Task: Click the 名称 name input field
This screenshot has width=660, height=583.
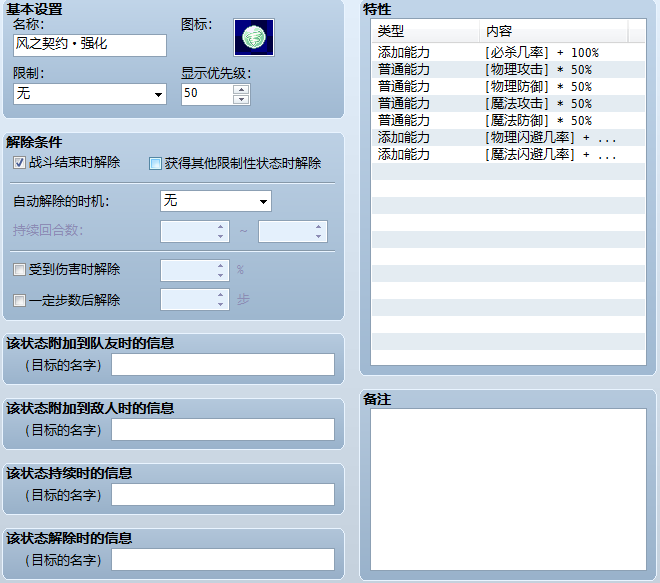Action: pos(90,45)
